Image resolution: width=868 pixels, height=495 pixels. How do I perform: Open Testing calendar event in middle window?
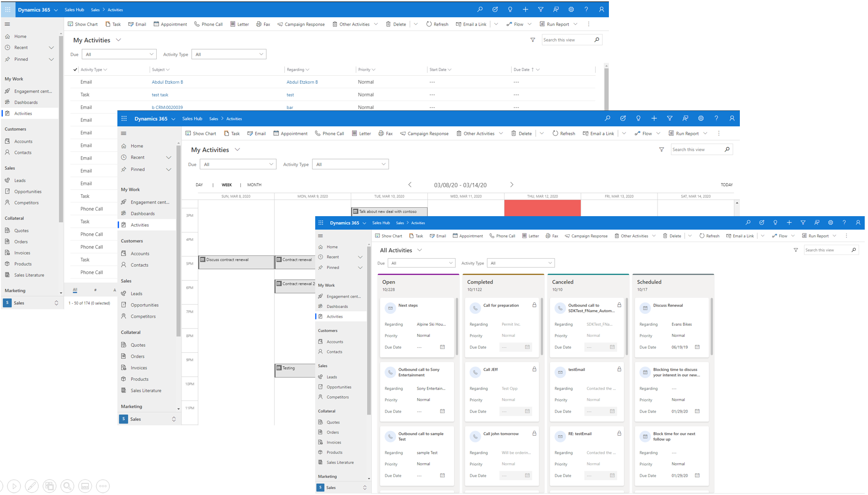(x=295, y=371)
